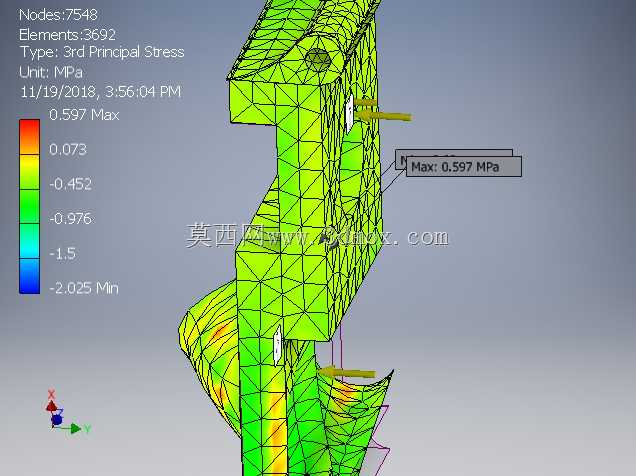636x476 pixels.
Task: Click the '0.073' legend value
Action: 68,150
